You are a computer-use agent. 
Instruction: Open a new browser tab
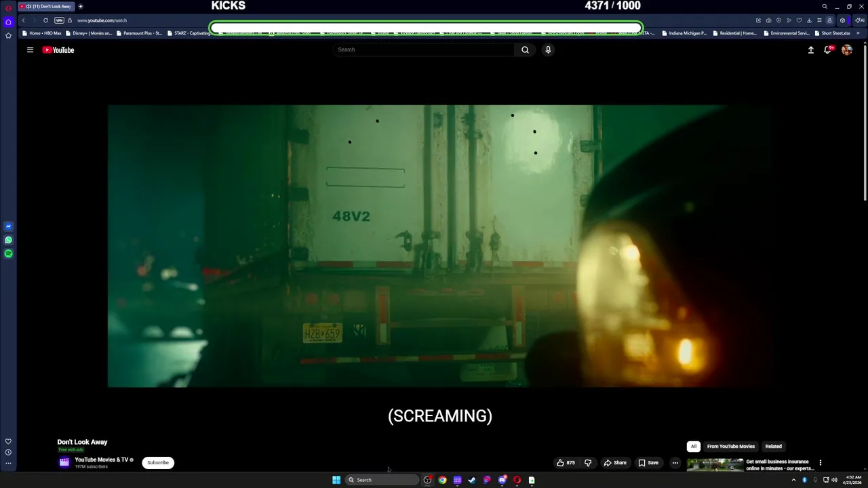(81, 6)
